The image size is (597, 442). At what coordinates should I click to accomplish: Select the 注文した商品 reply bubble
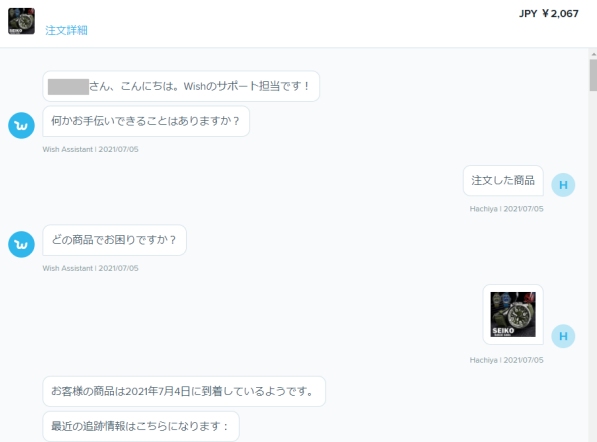503,180
